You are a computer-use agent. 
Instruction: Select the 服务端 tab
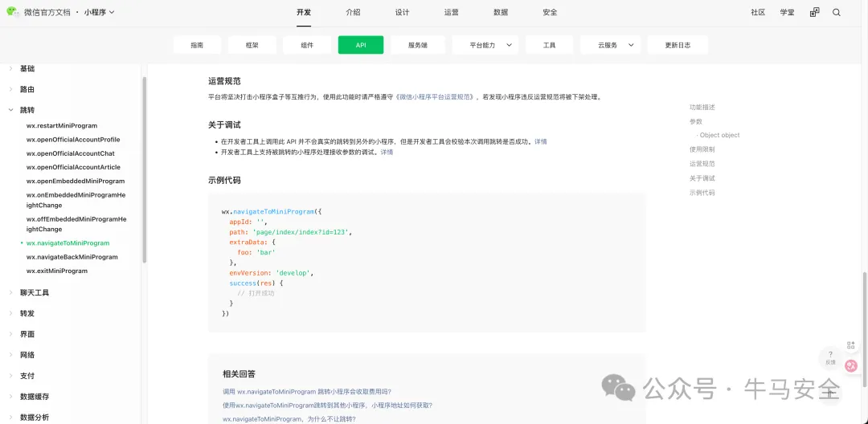pos(417,45)
